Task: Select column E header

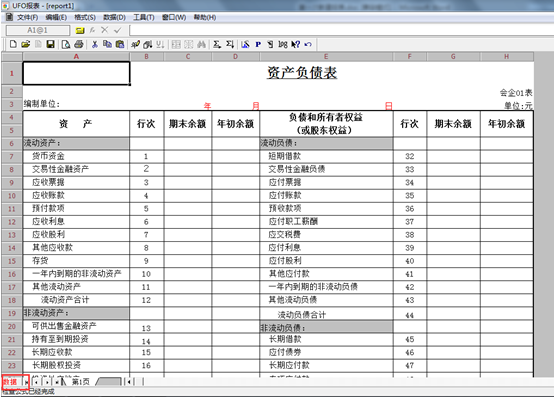Action: (326, 57)
